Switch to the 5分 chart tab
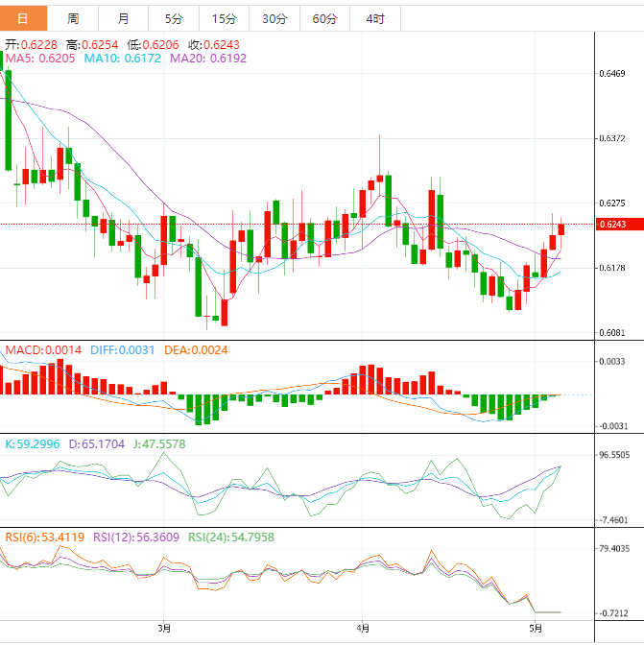This screenshot has height=645, width=644. tap(173, 18)
